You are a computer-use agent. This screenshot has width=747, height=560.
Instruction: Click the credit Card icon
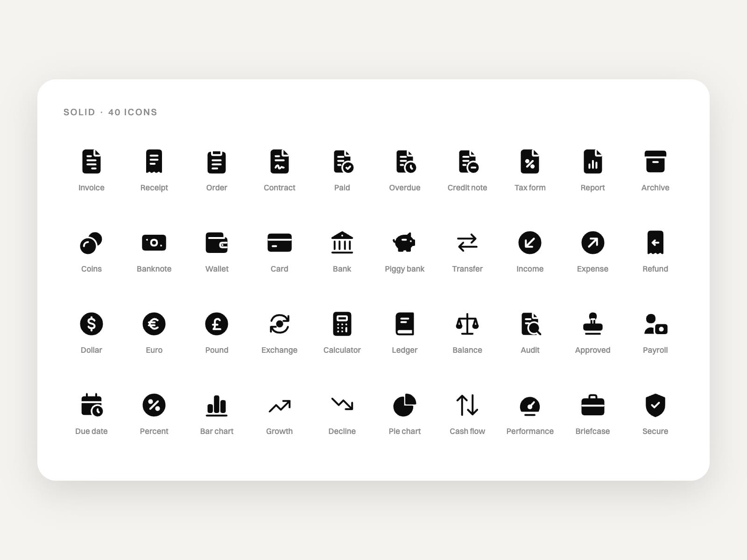(x=280, y=243)
